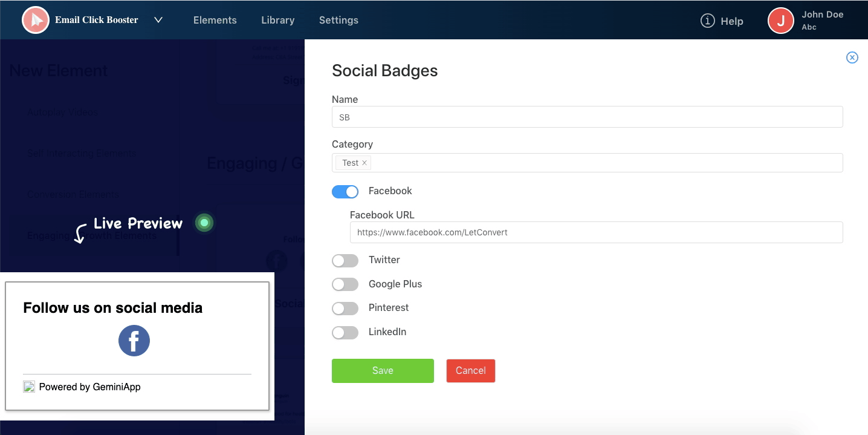Click the green Save button
This screenshot has height=435, width=868.
coord(383,371)
